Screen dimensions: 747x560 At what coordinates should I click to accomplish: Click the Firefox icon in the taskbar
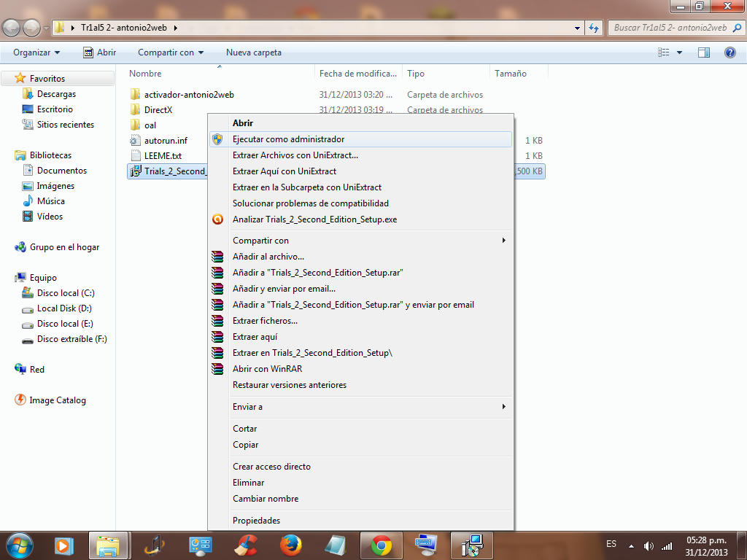[x=291, y=545]
